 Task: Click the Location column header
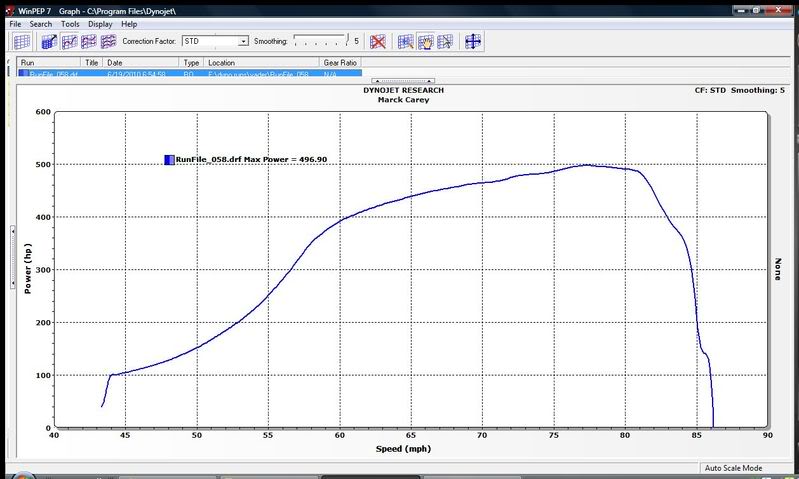click(x=262, y=63)
